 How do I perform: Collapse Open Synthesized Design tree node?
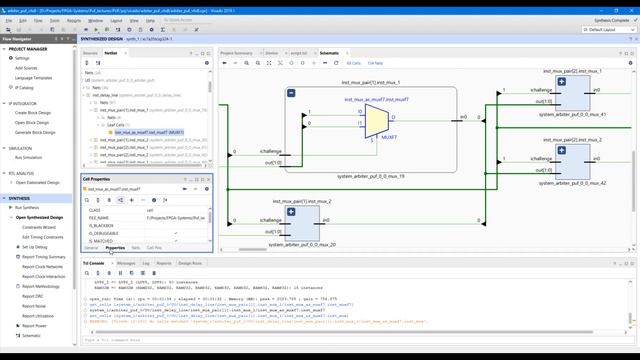pyautogui.click(x=11, y=218)
